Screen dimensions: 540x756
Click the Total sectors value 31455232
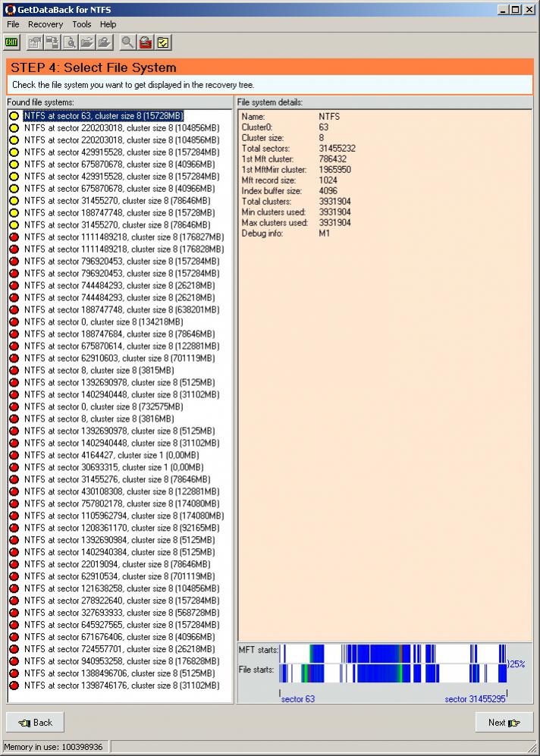pos(337,148)
